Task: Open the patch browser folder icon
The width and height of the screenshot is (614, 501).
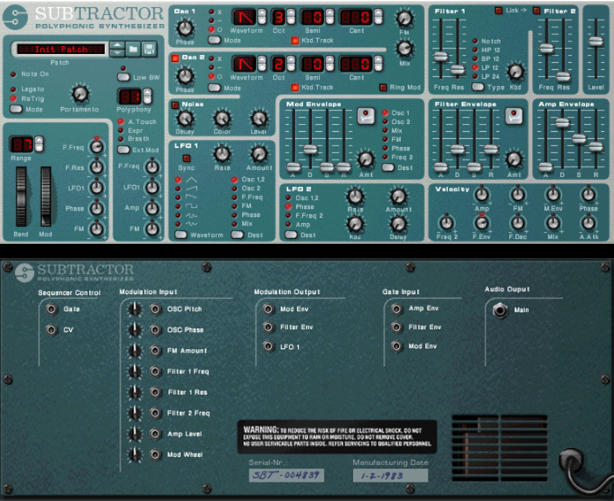Action: 133,49
